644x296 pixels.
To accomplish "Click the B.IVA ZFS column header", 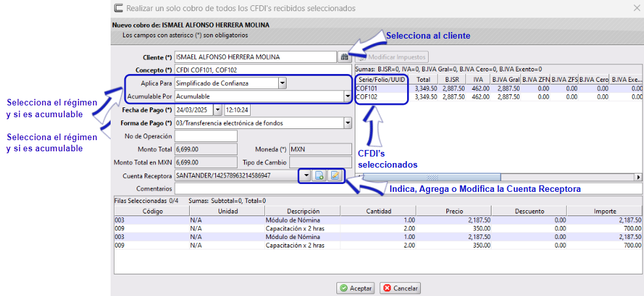I will click(x=564, y=79).
